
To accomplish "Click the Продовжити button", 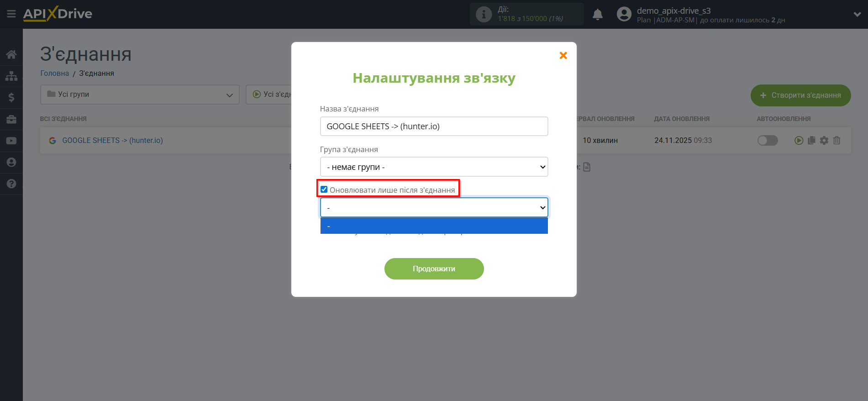I will (434, 269).
